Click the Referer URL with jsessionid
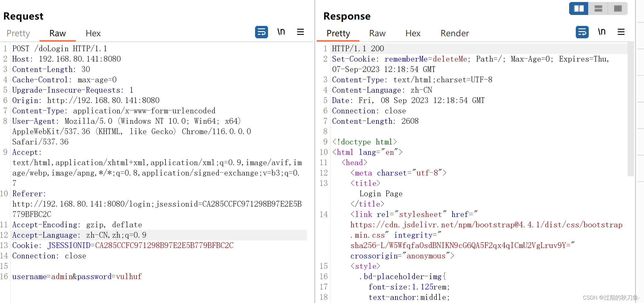This screenshot has height=303, width=644. tap(157, 209)
